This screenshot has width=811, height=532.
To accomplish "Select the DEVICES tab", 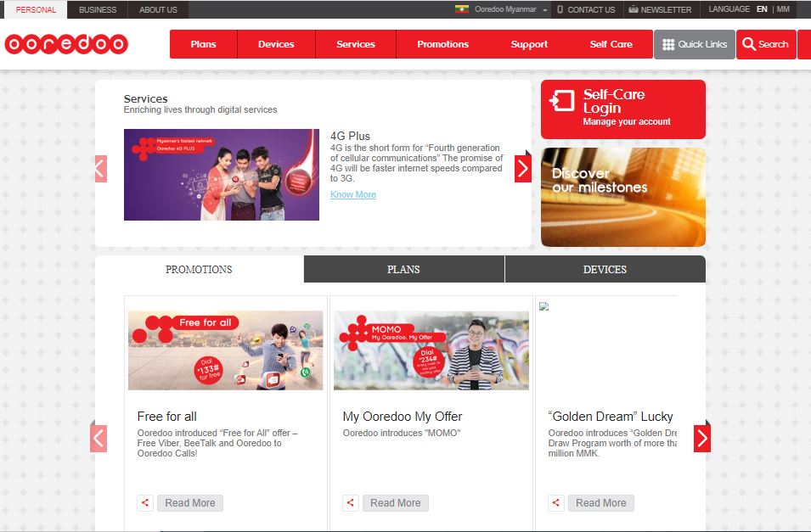I will 605,269.
